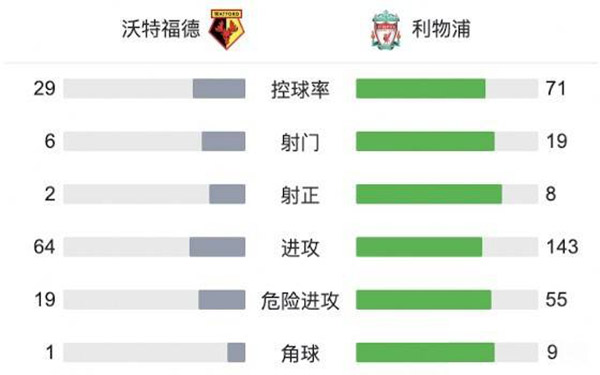Click Liverpool's possession value 71
The width and height of the screenshot is (600, 375).
[556, 88]
